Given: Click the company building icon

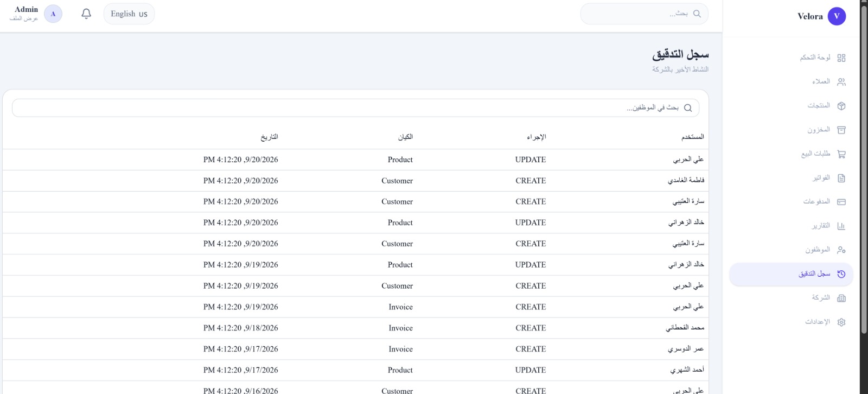Looking at the screenshot, I should (841, 298).
